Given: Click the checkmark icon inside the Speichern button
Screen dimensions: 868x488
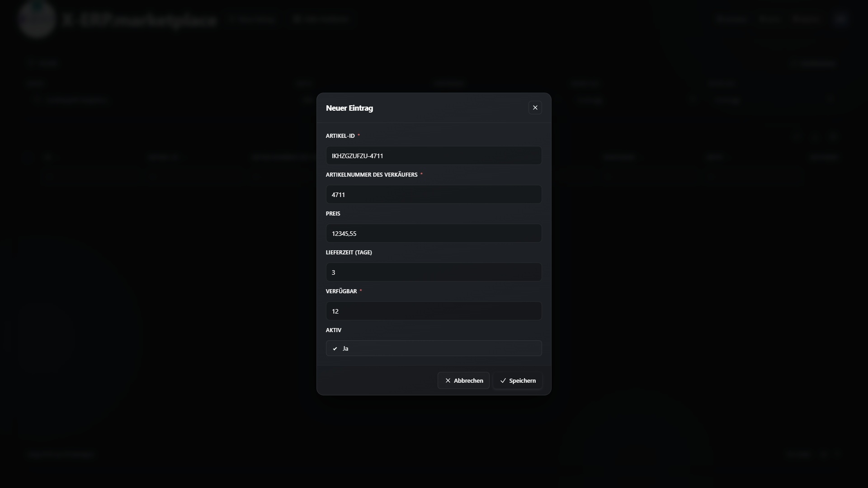Looking at the screenshot, I should tap(503, 380).
